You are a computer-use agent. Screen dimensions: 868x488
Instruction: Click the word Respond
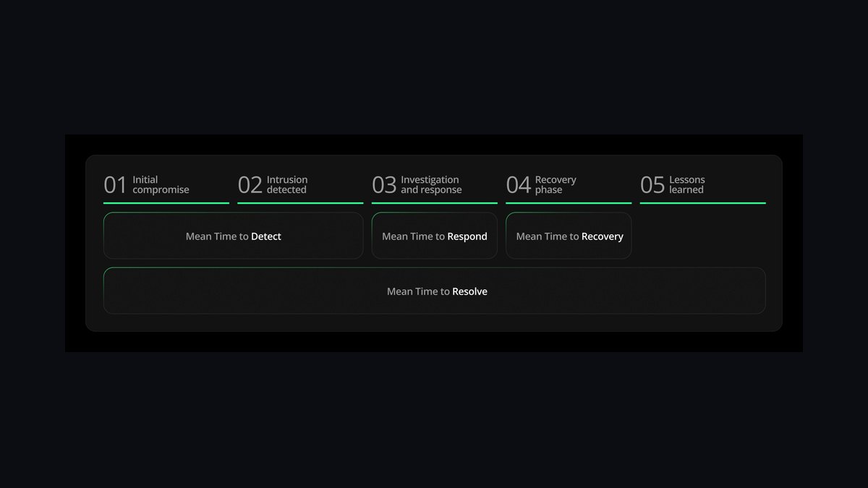pos(467,236)
